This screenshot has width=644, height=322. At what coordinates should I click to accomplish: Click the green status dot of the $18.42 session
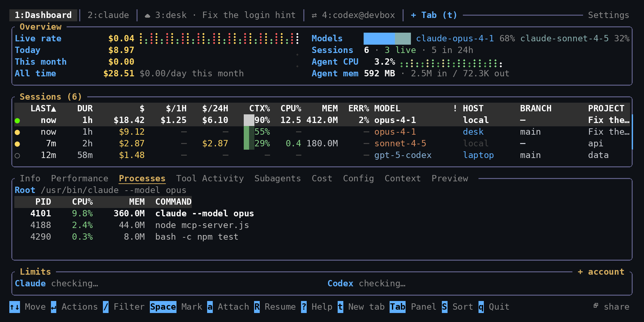(17, 120)
